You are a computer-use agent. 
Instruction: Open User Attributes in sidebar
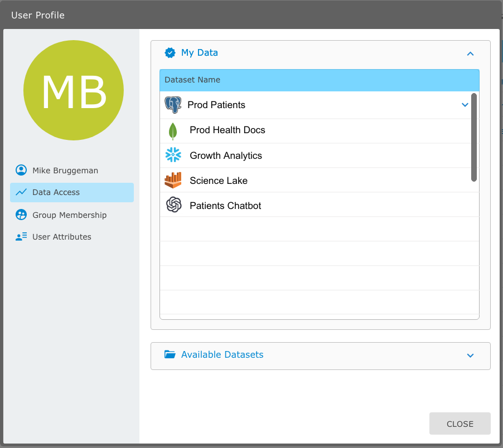click(61, 237)
